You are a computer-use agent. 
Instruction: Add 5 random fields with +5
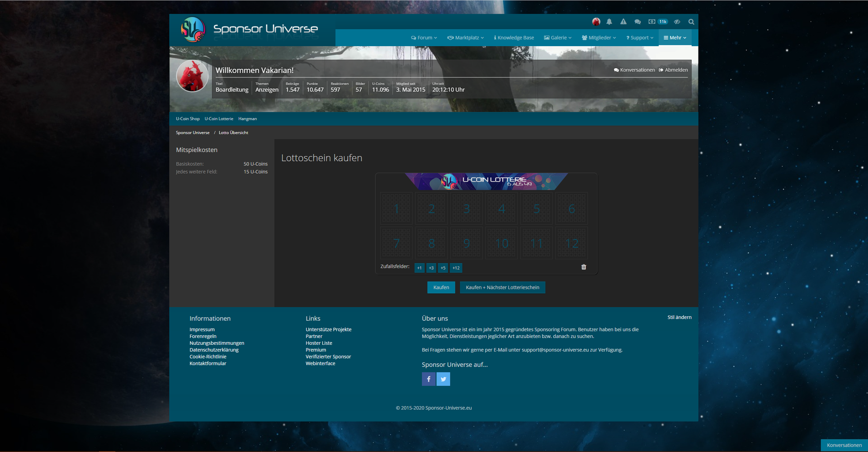tap(443, 268)
